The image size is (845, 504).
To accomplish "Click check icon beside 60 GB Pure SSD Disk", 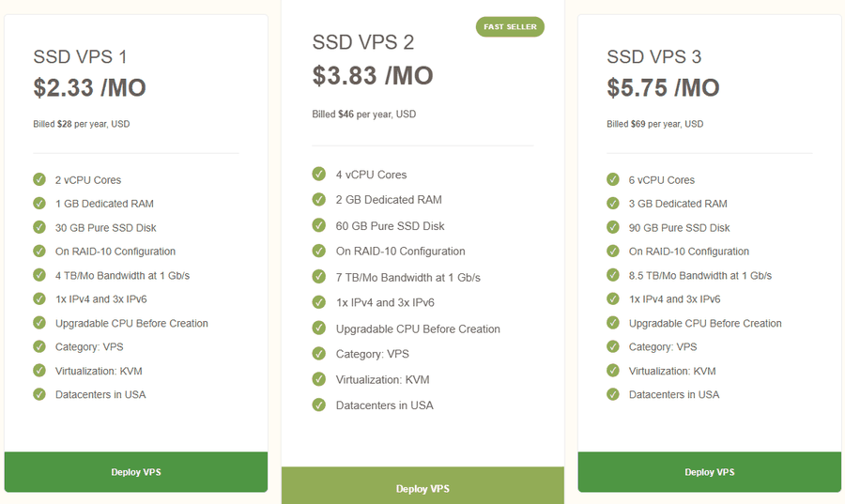I will pos(319,225).
